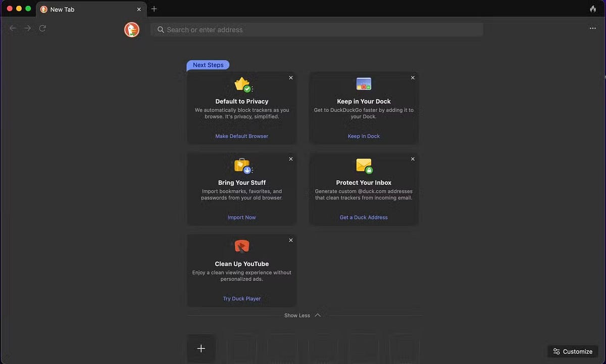Image resolution: width=606 pixels, height=364 pixels.
Task: Click the reload page icon
Action: click(42, 28)
